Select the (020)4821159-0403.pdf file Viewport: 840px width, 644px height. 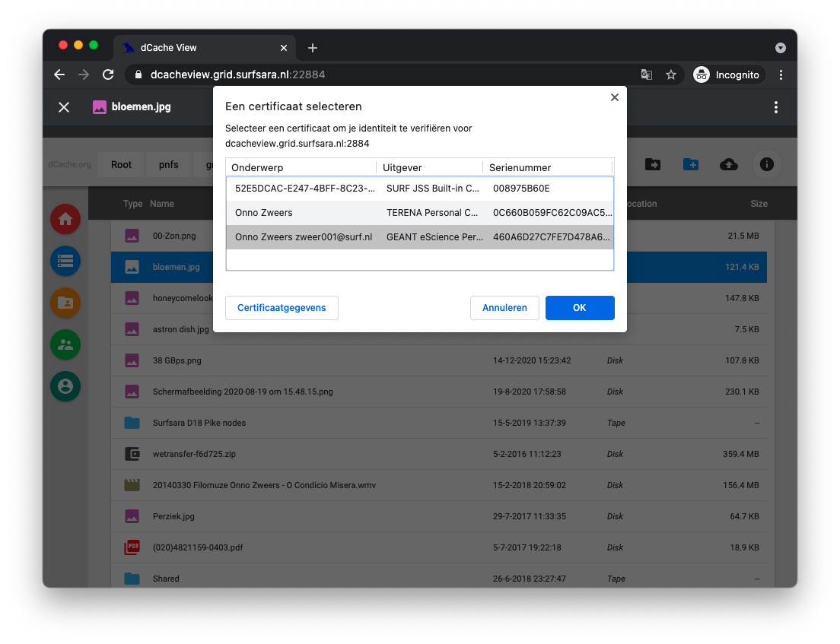coord(439,547)
